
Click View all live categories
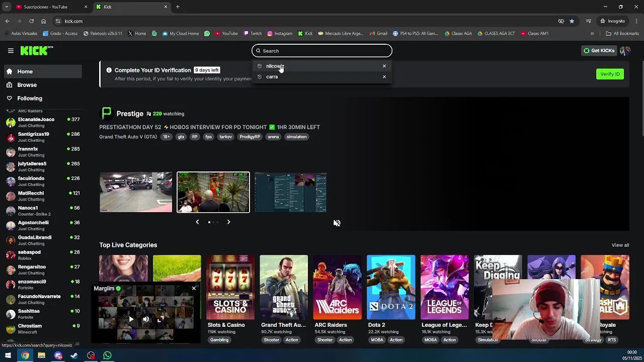(x=620, y=245)
